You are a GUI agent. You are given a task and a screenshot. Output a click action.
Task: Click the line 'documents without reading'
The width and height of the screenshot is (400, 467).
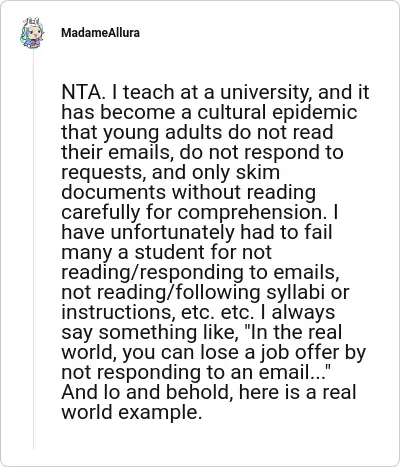click(x=188, y=193)
